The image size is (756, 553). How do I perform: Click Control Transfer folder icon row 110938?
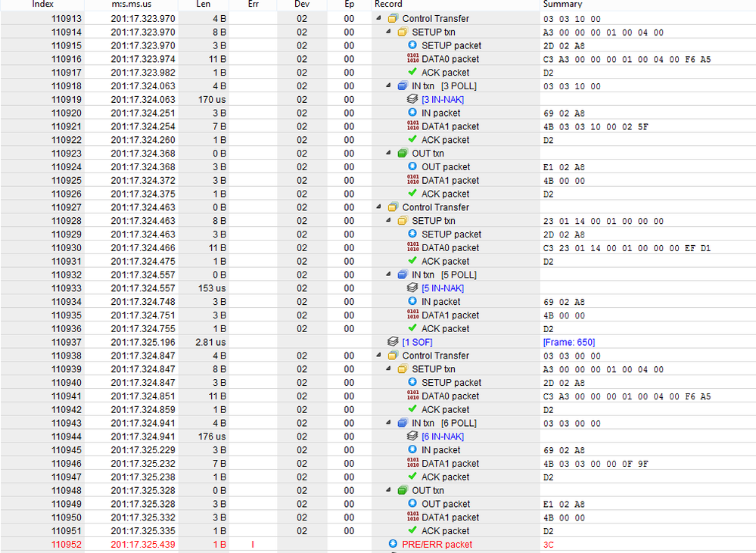pos(393,356)
